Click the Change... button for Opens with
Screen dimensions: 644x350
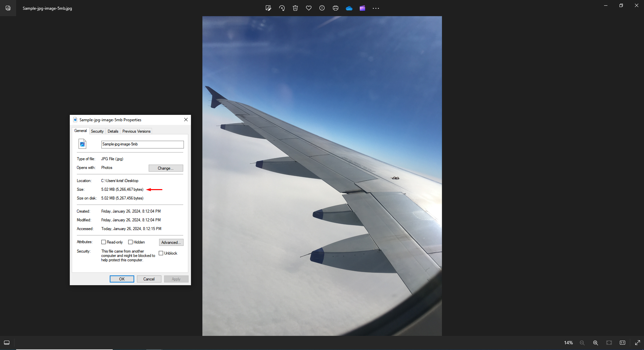coord(166,168)
